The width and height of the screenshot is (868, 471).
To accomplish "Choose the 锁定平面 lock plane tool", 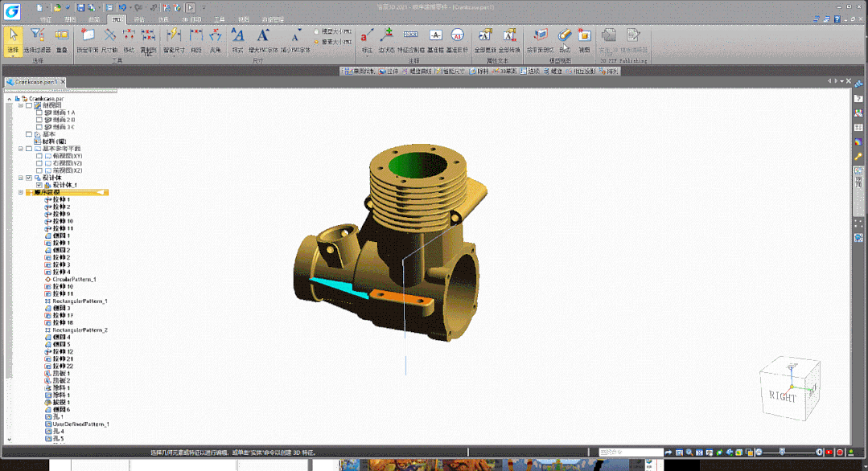I will tap(87, 40).
